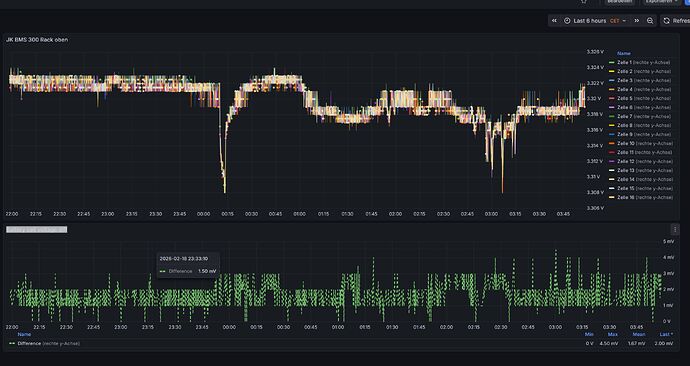Screen dimensions: 690x366
Task: Shift time range forward with right double-arrow
Action: point(636,21)
